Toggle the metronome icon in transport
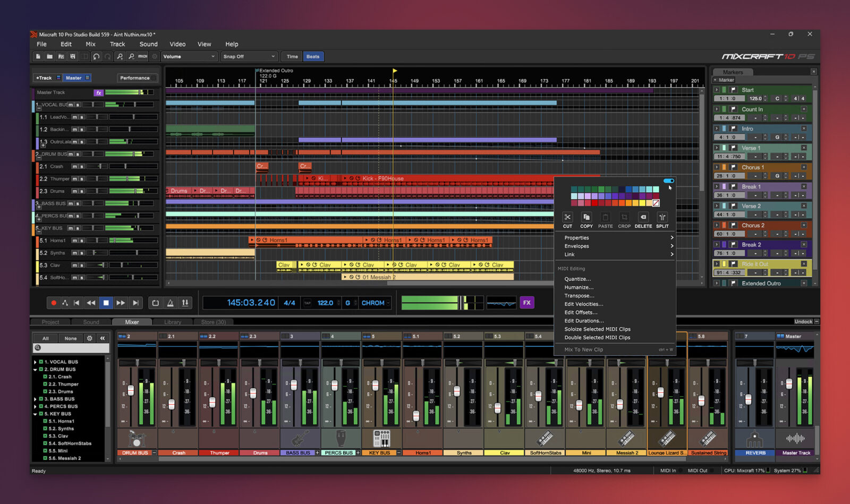This screenshot has height=504, width=850. [x=170, y=303]
